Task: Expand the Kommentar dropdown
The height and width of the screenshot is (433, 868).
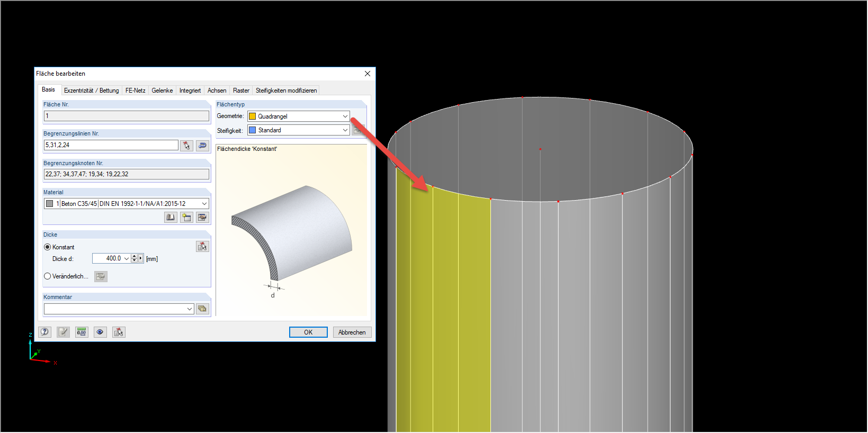Action: (190, 309)
